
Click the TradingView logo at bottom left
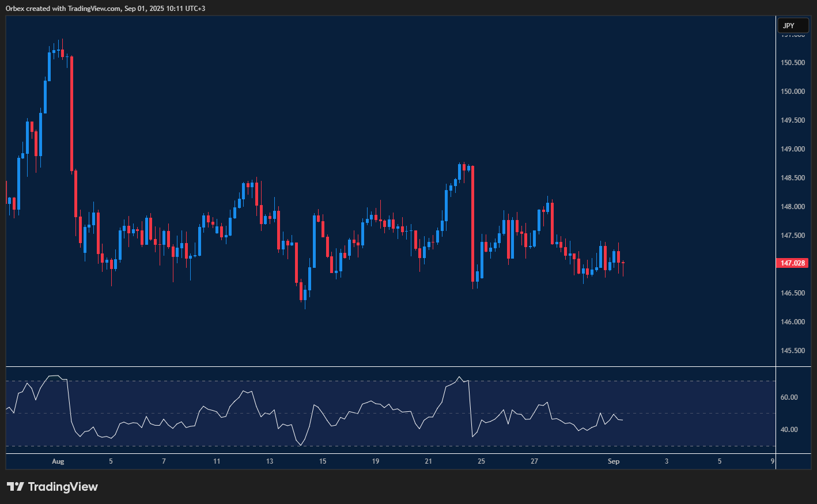[x=52, y=487]
